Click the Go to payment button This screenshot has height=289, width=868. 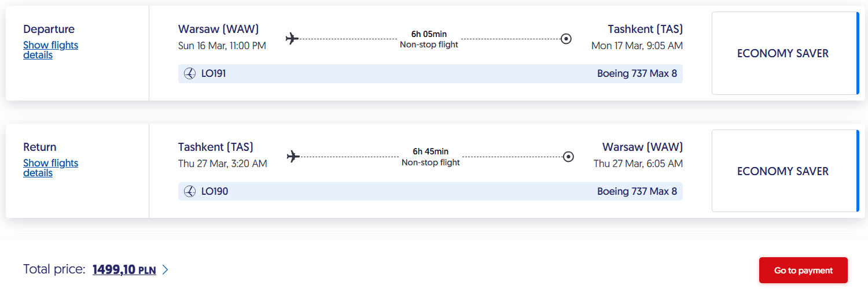tap(803, 270)
